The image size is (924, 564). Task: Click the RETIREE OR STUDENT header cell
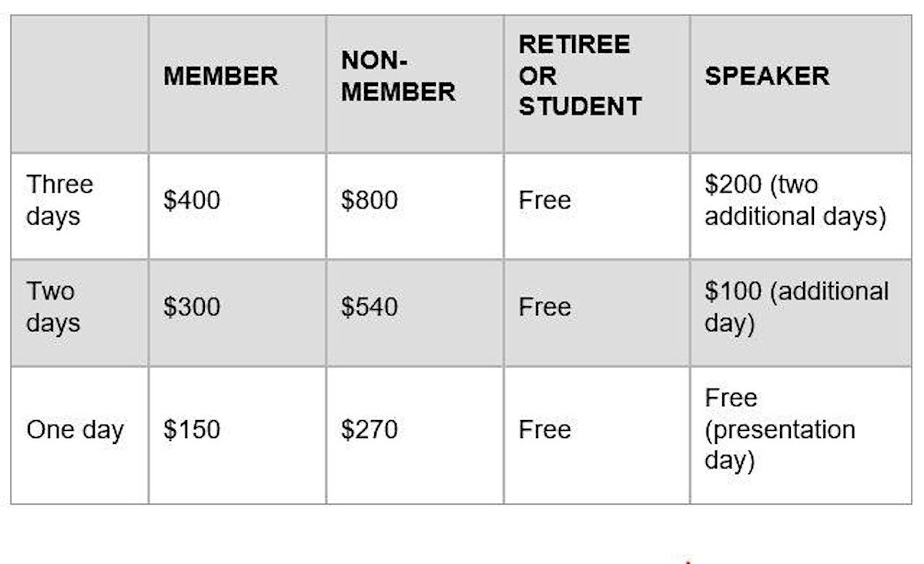coord(580,75)
